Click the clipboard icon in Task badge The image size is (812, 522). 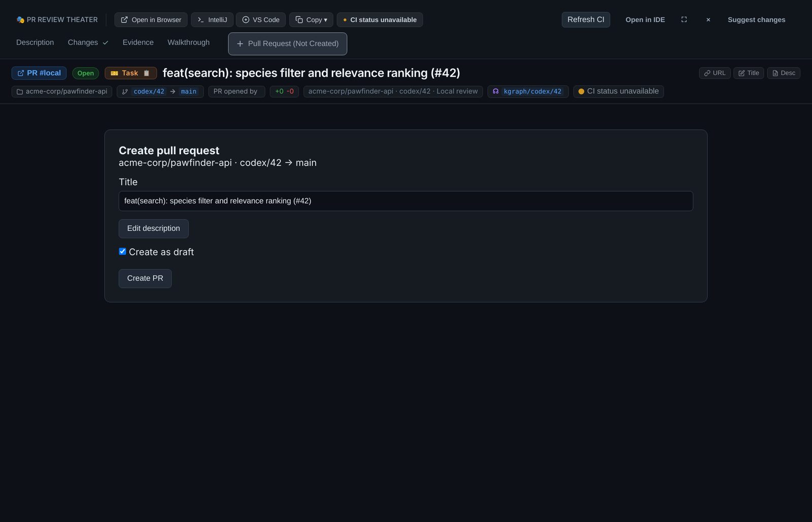[x=146, y=73]
